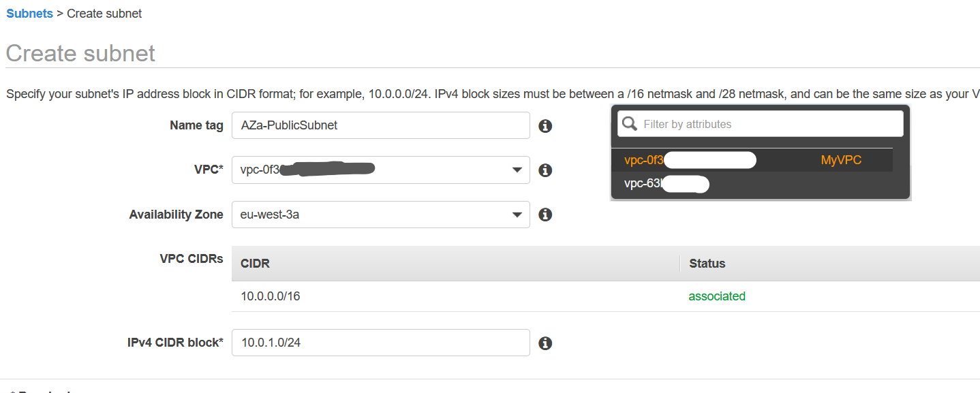Go back to Subnets breadcrumb link
The width and height of the screenshot is (980, 393).
tap(29, 14)
